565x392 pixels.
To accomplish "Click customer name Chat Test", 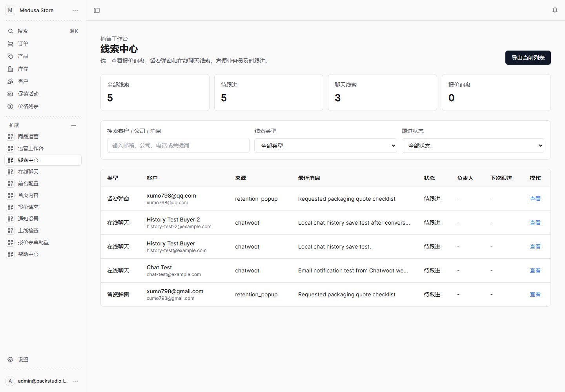I will (x=159, y=267).
